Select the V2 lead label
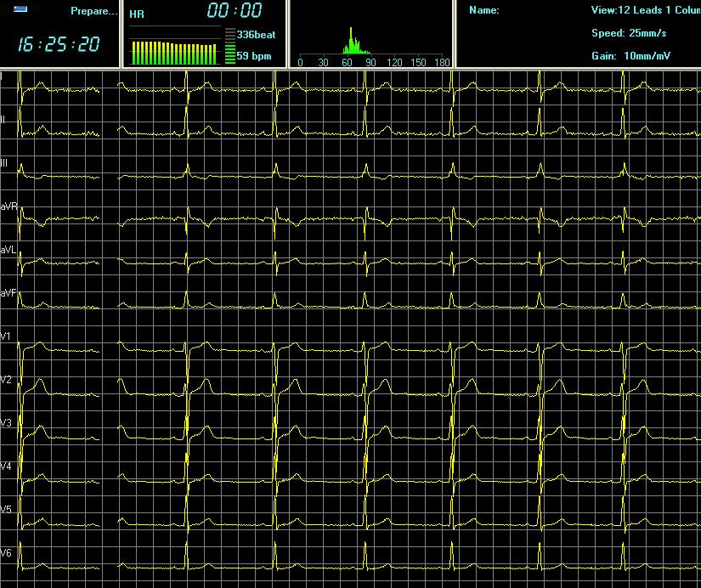Image resolution: width=701 pixels, height=588 pixels. (6, 380)
